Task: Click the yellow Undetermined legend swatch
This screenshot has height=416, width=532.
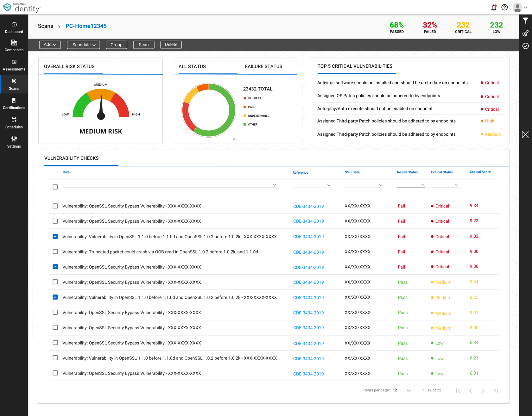Action: tap(245, 116)
